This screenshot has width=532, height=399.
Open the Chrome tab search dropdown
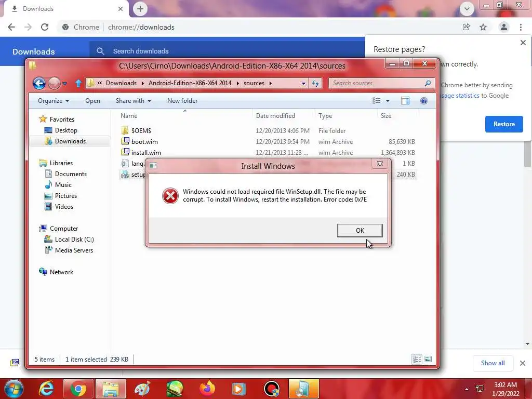click(467, 9)
